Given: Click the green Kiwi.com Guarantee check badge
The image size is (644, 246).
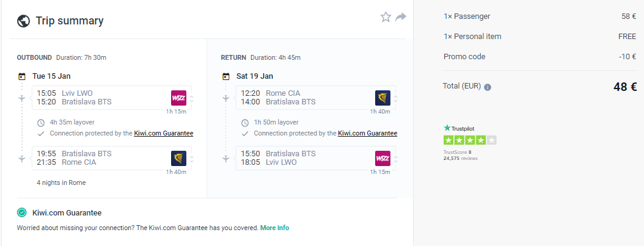Looking at the screenshot, I should tap(22, 213).
